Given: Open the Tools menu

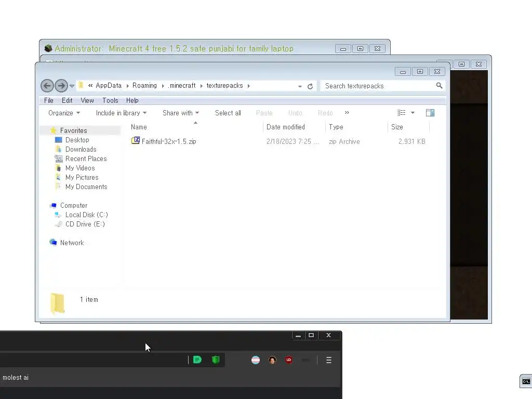Looking at the screenshot, I should point(110,100).
